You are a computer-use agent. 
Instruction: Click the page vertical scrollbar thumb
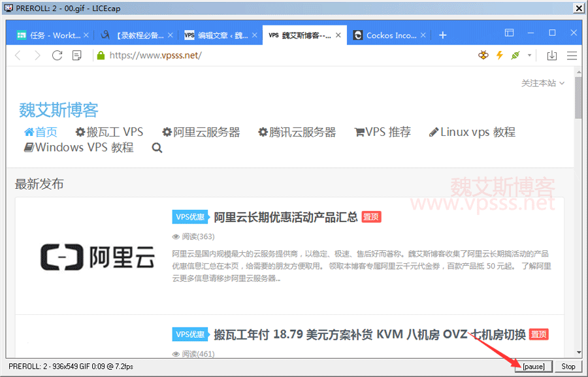pos(578,98)
